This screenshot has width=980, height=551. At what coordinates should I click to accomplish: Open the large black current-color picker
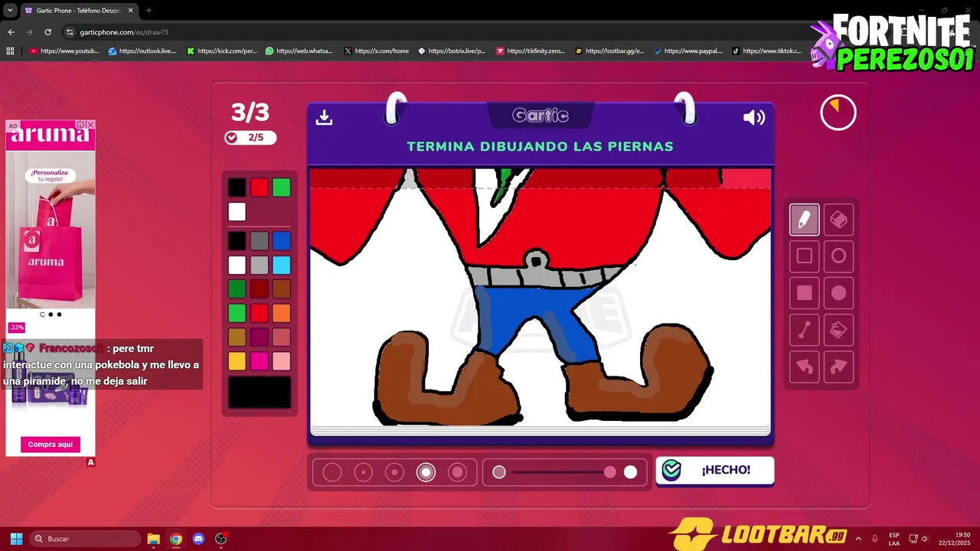point(260,393)
